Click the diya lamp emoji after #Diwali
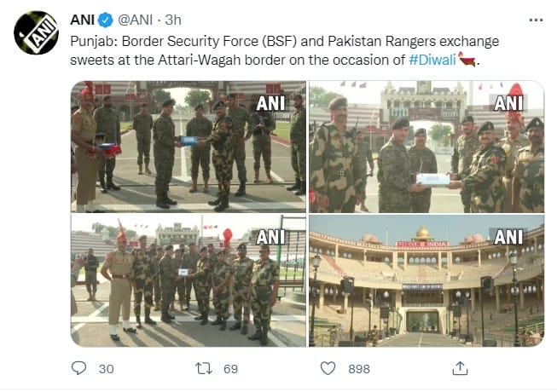This screenshot has width=557, height=392. click(x=467, y=60)
